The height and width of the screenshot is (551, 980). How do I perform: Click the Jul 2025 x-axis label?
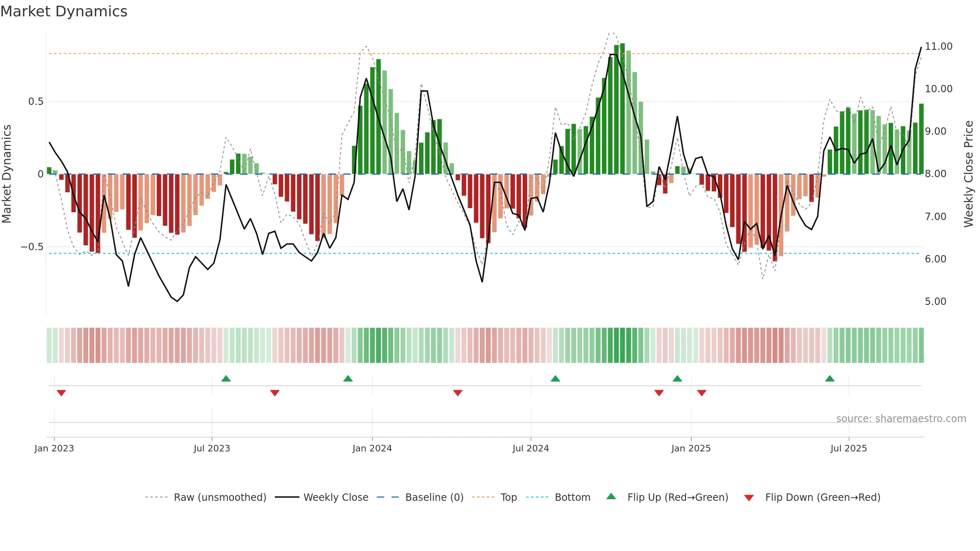849,448
